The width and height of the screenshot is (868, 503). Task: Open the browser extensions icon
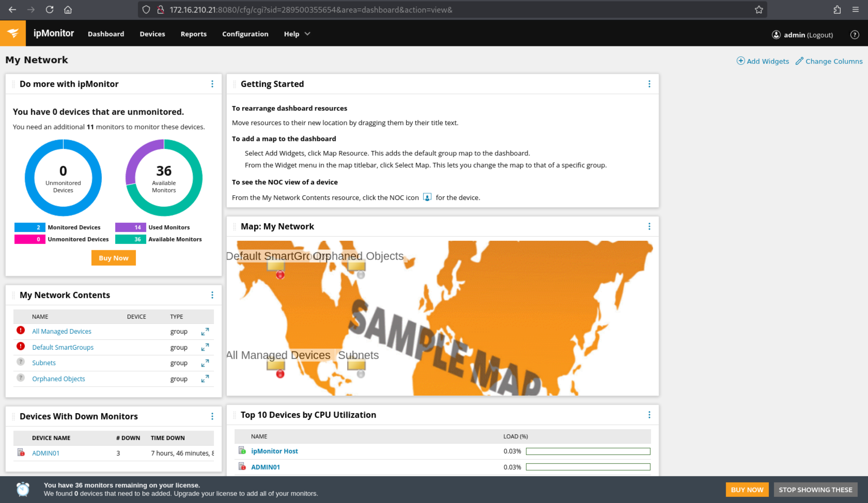pyautogui.click(x=837, y=10)
